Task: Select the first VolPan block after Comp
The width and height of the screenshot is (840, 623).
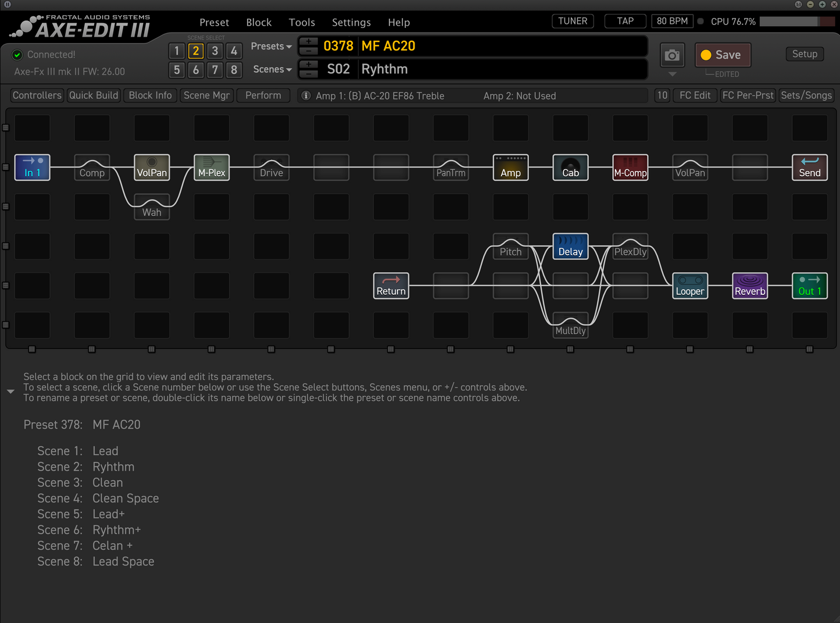Action: point(152,168)
